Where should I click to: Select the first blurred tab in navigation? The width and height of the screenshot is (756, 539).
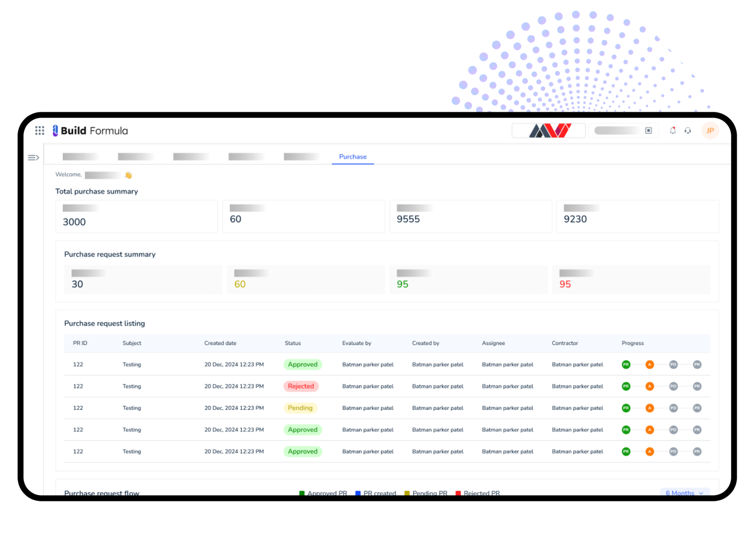(80, 157)
